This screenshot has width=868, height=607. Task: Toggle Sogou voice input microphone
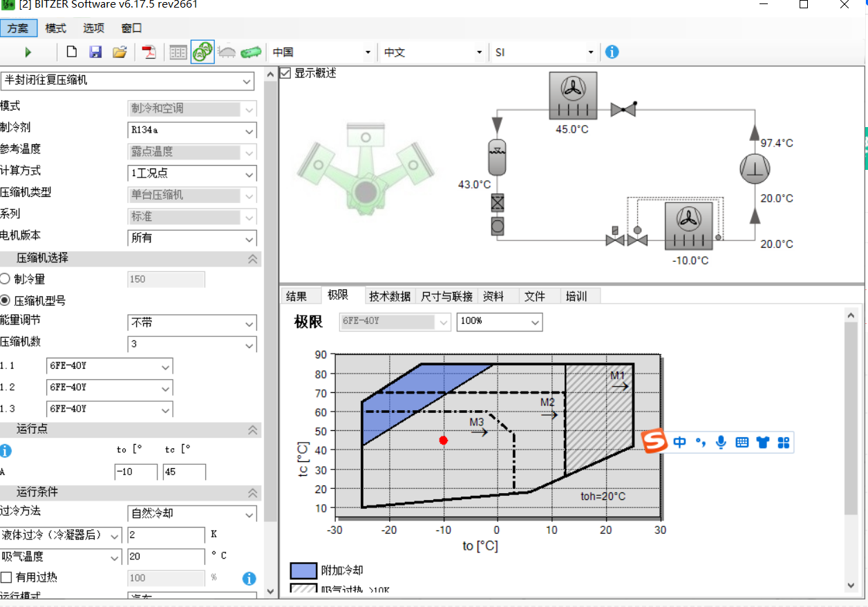tap(721, 442)
